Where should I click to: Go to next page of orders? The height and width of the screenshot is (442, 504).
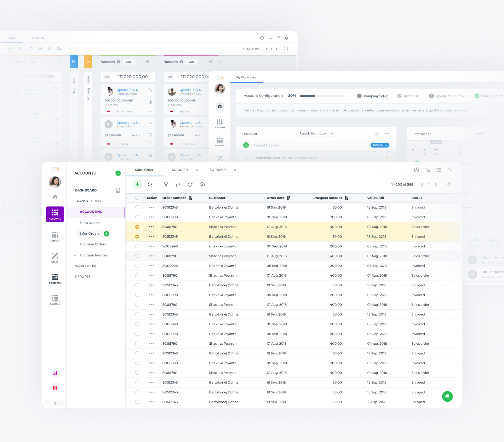click(x=436, y=185)
